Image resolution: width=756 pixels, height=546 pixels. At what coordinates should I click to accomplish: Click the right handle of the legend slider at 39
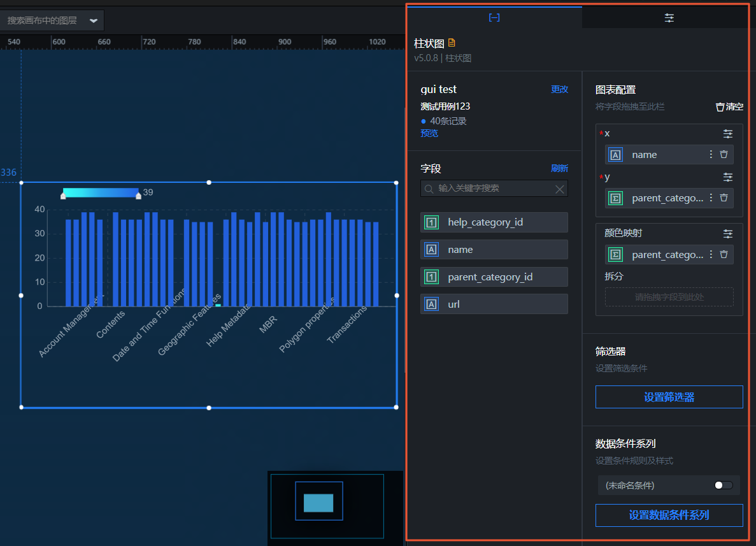pyautogui.click(x=138, y=196)
